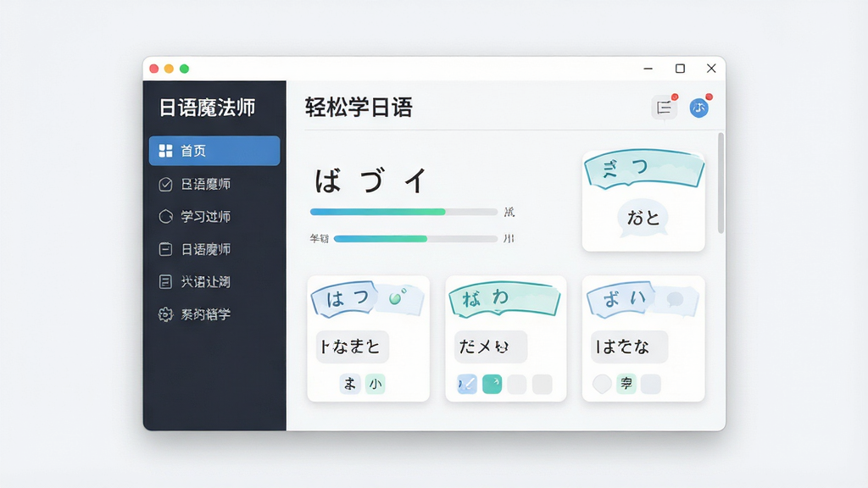
Task: Open the notifications list icon in header
Action: tap(664, 108)
